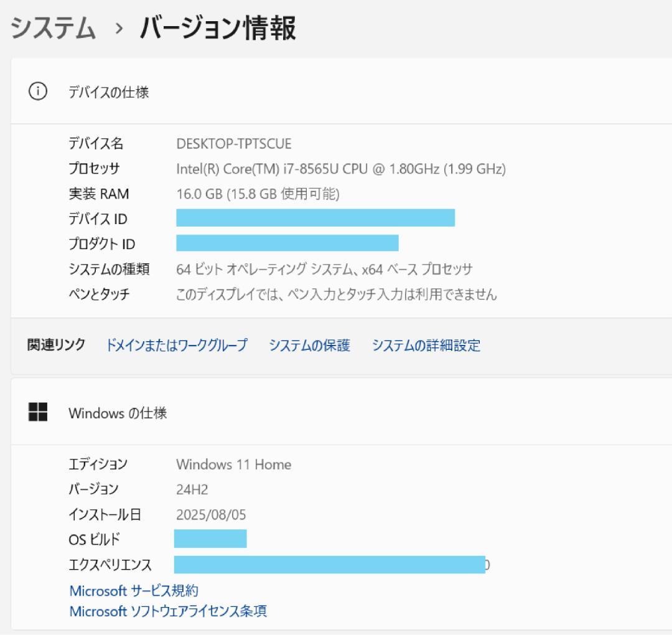Open ドメインまたはワークグループ settings
The height and width of the screenshot is (635, 672).
click(177, 345)
